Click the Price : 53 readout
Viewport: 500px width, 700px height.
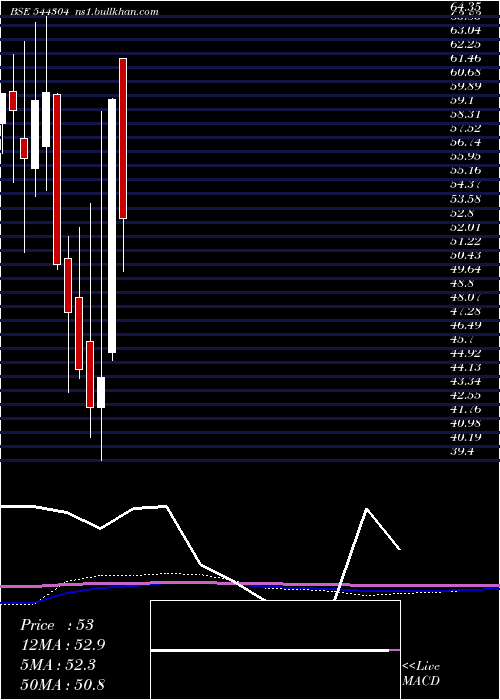(x=57, y=625)
